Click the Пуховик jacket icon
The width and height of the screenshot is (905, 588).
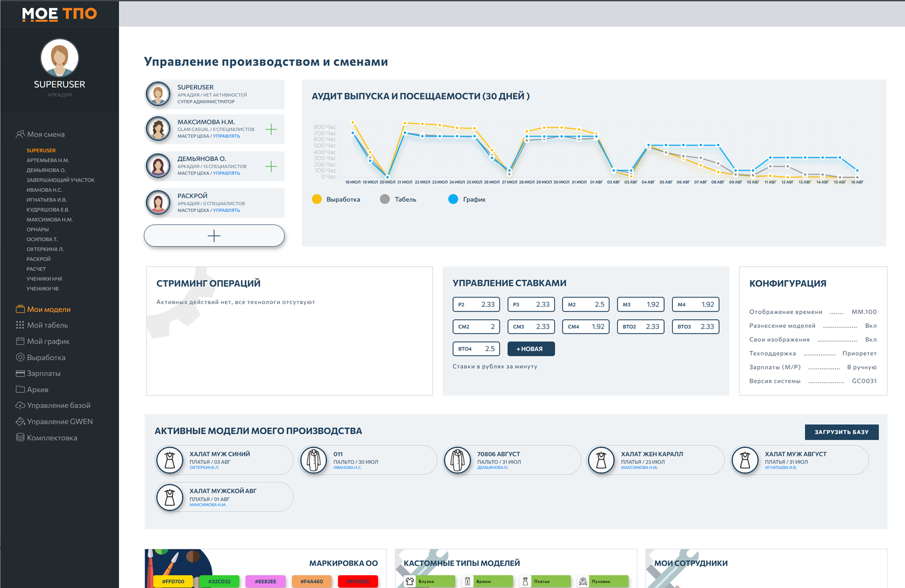click(x=583, y=582)
